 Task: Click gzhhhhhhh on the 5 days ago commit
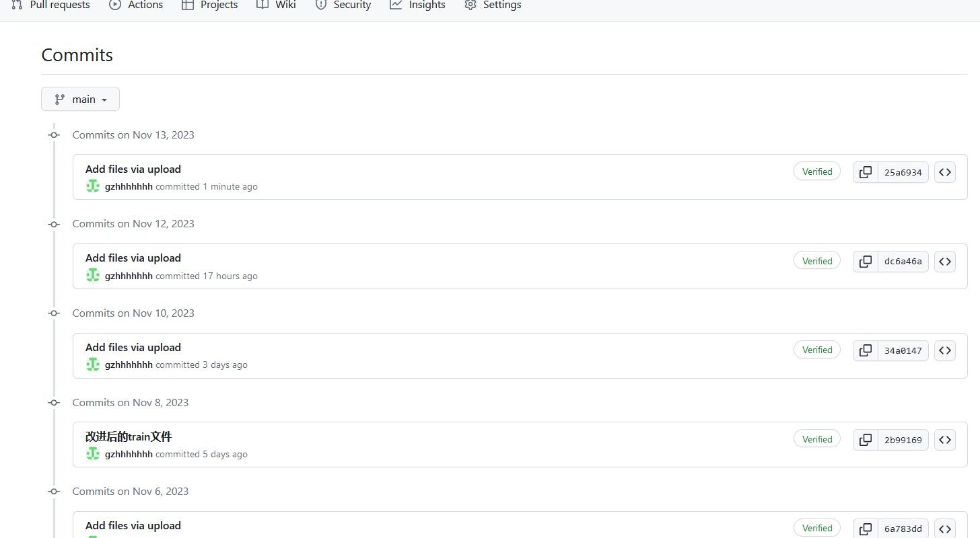click(129, 455)
